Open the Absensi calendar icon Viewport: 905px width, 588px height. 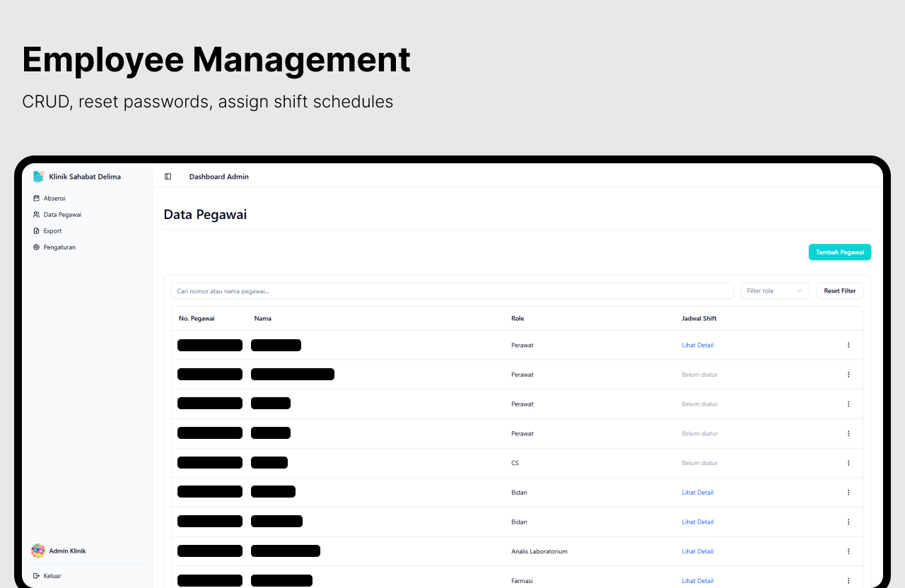coord(37,198)
